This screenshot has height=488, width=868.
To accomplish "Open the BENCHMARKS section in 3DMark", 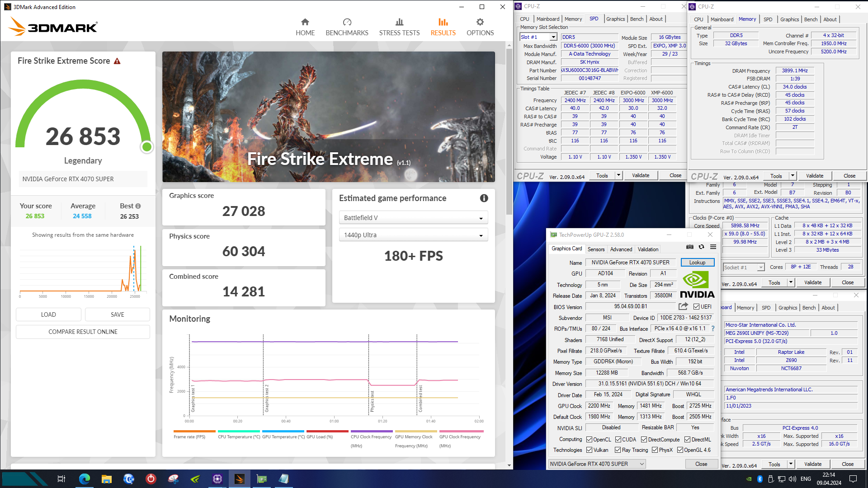I will pos(347,27).
